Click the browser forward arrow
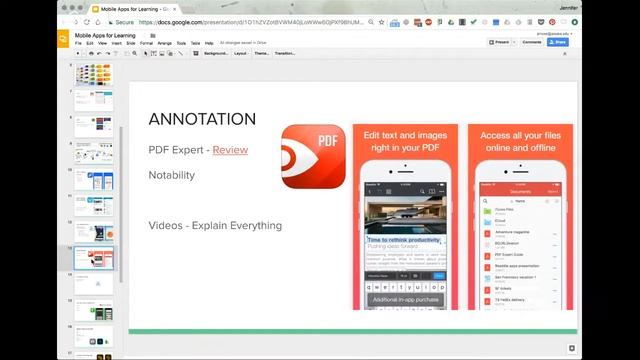This screenshot has width=640, height=360. pyautogui.click(x=76, y=22)
